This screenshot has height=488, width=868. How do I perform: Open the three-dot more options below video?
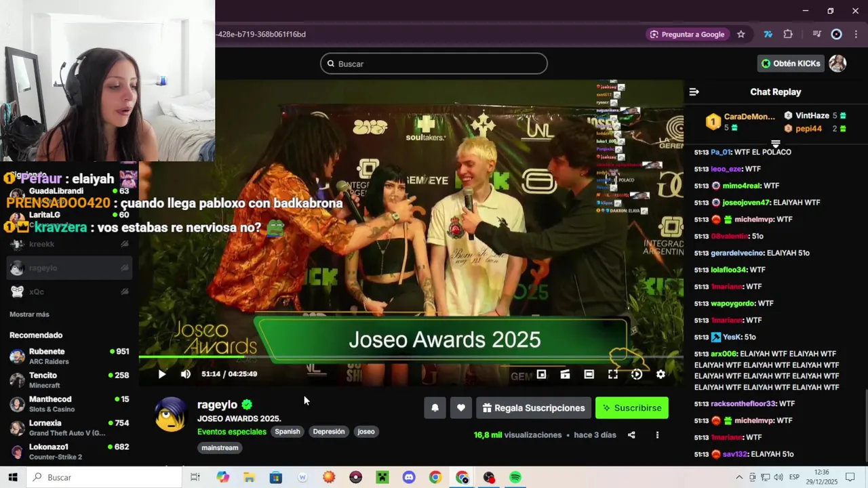pos(657,435)
